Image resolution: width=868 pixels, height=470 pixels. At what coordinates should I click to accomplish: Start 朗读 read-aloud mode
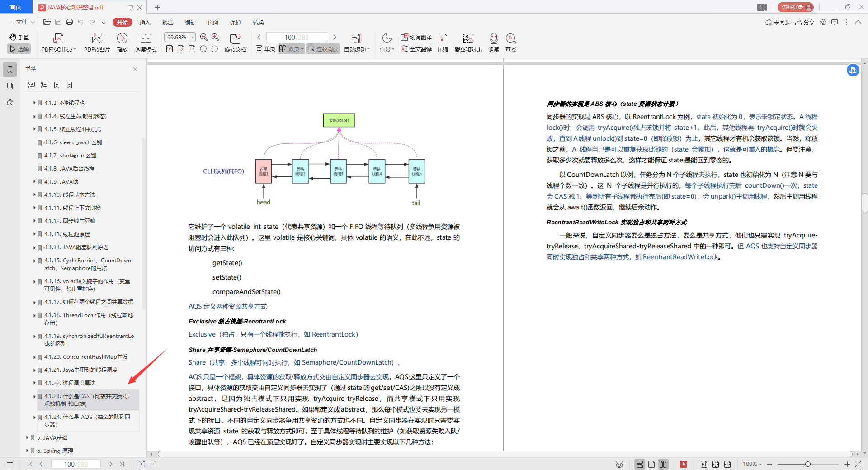[x=493, y=43]
